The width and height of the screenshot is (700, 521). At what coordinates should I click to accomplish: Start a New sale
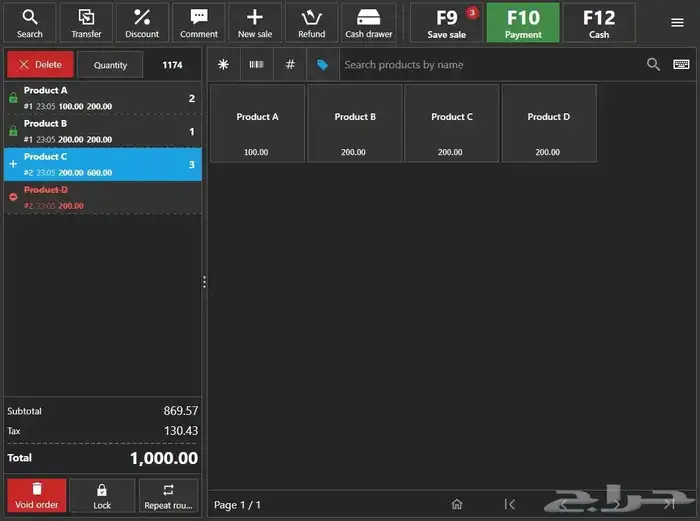tap(255, 22)
